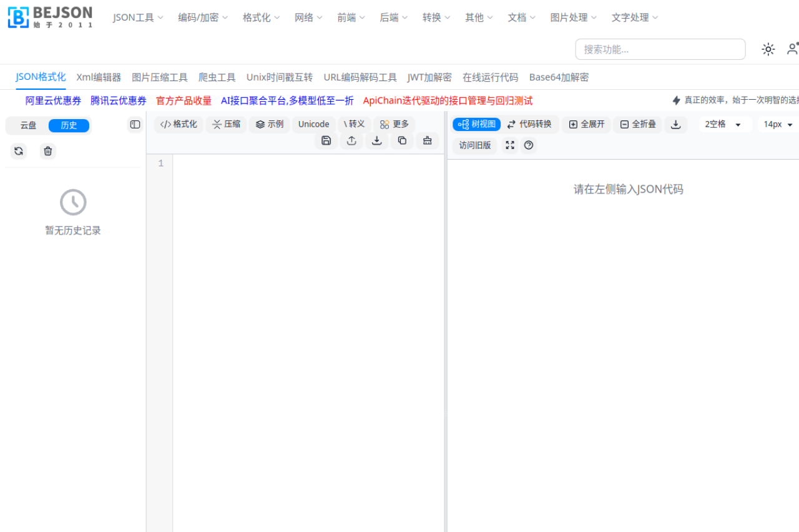Open the 腾讯云优惠券 link
Image resolution: width=799 pixels, height=532 pixels.
coord(119,100)
